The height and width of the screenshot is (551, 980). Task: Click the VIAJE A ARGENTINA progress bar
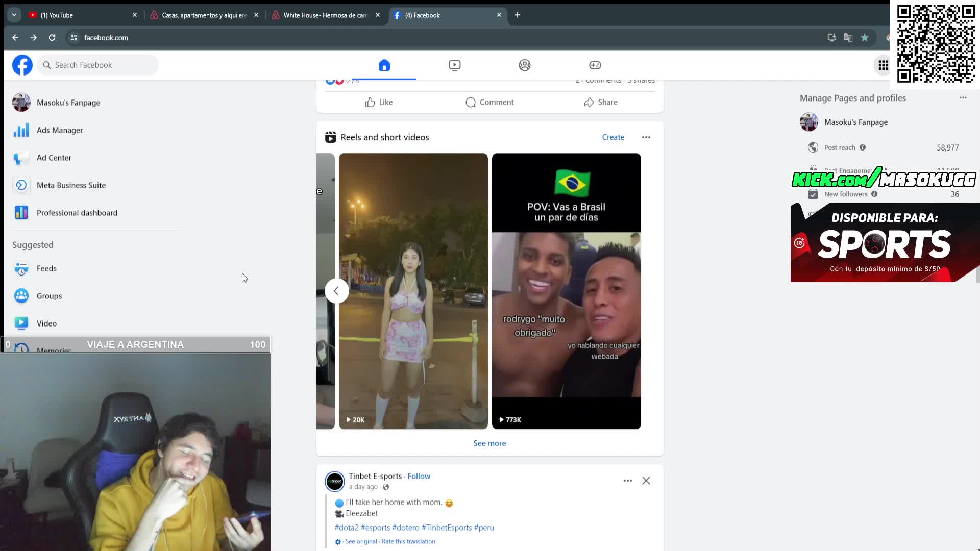point(135,344)
